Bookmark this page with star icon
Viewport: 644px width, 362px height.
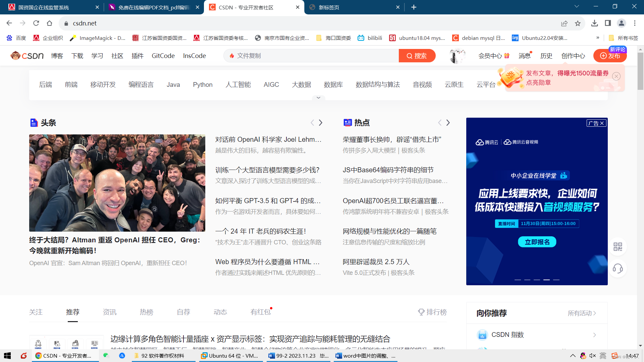click(578, 23)
